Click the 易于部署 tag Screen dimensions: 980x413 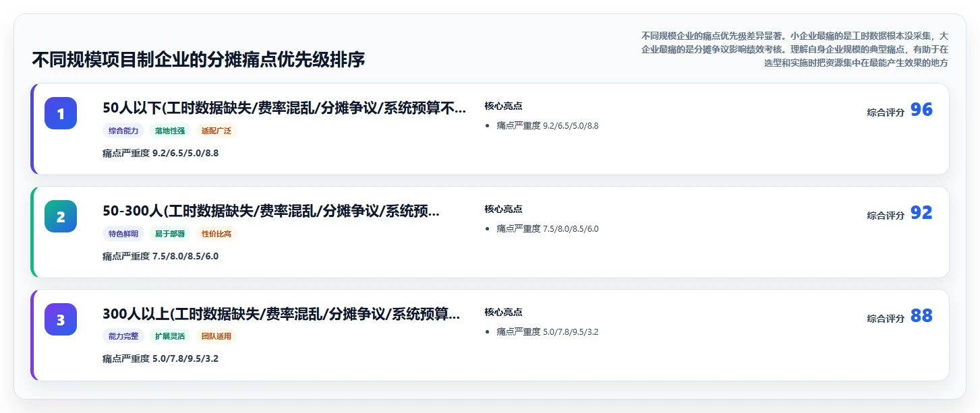point(170,234)
